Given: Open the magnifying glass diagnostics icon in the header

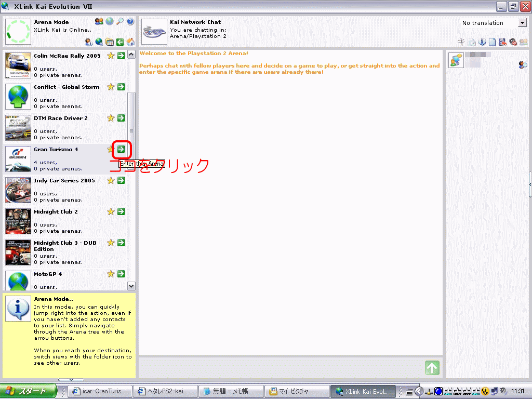Looking at the screenshot, I should pos(120,21).
